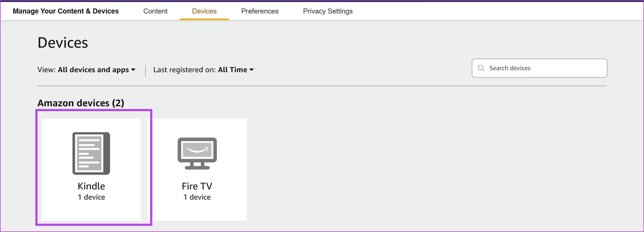The image size is (644, 232).
Task: Click the 1 device text under Kindle
Action: tap(91, 197)
